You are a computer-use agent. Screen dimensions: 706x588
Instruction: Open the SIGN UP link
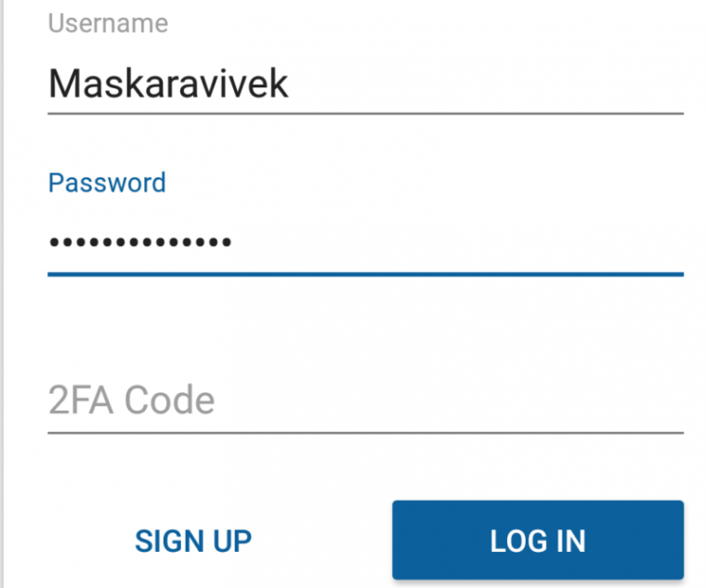193,541
